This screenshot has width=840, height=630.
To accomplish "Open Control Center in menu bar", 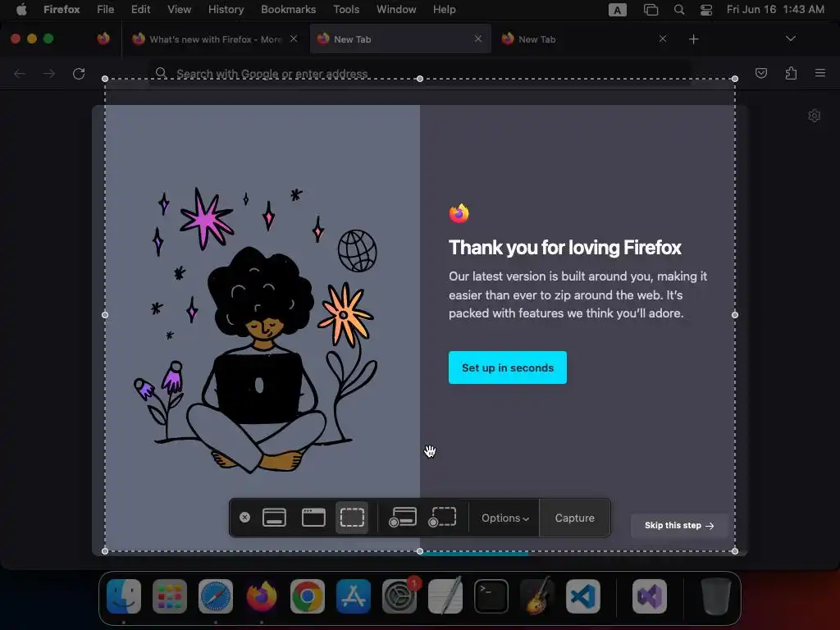I will (x=706, y=10).
